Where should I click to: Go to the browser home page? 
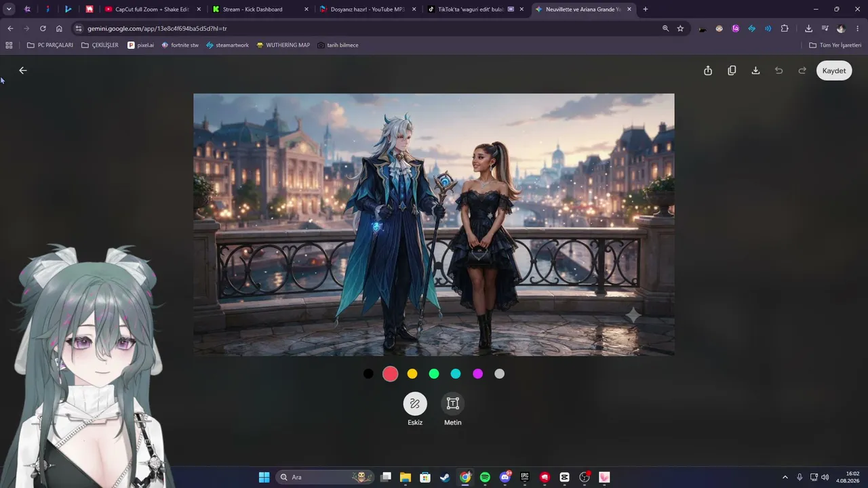[x=59, y=28]
